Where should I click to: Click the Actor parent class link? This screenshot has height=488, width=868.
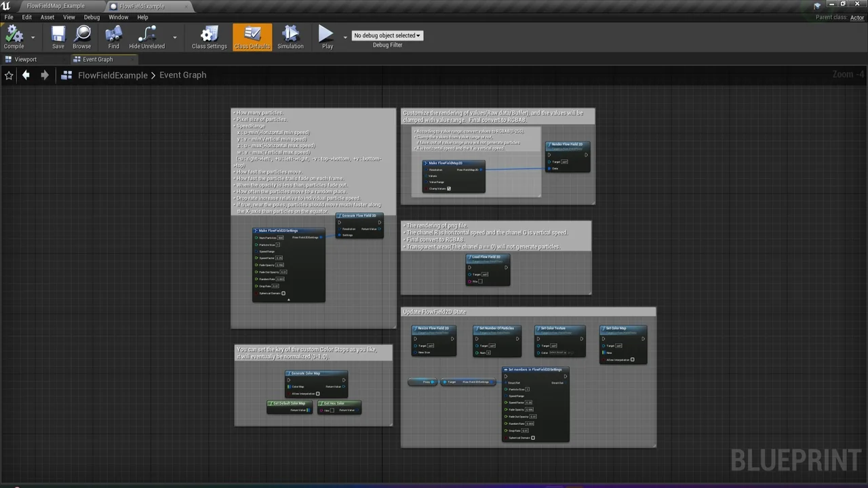click(857, 18)
